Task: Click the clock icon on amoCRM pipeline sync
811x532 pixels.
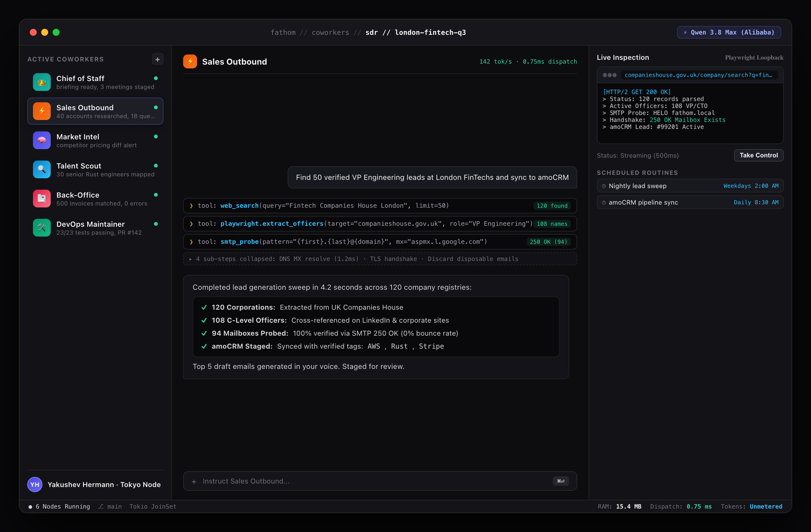Action: click(x=603, y=202)
